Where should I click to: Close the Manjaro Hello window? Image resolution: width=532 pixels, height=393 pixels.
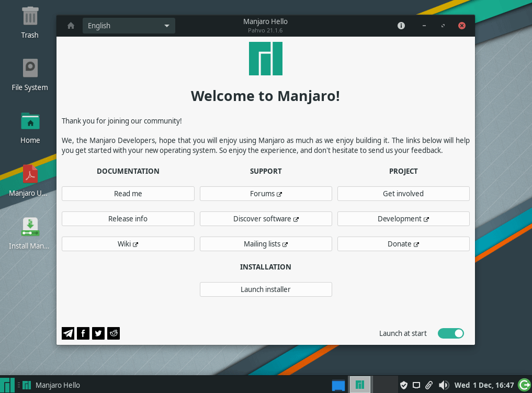(462, 26)
